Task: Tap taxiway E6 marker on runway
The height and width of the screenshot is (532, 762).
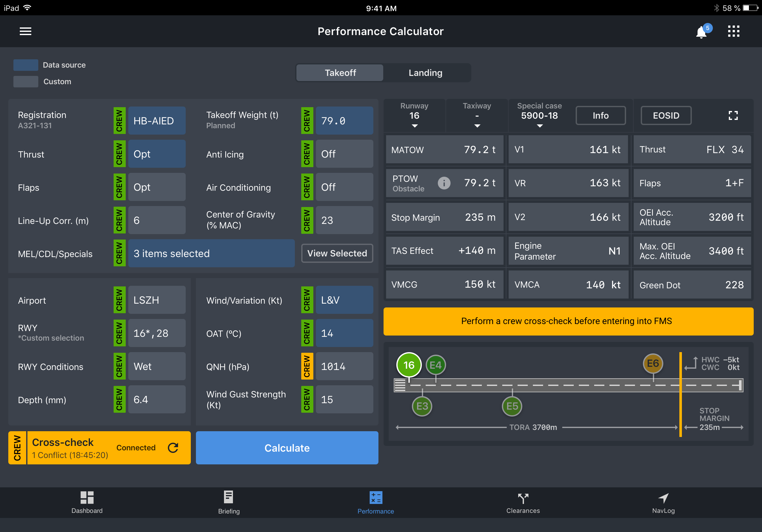Action: [x=653, y=364]
